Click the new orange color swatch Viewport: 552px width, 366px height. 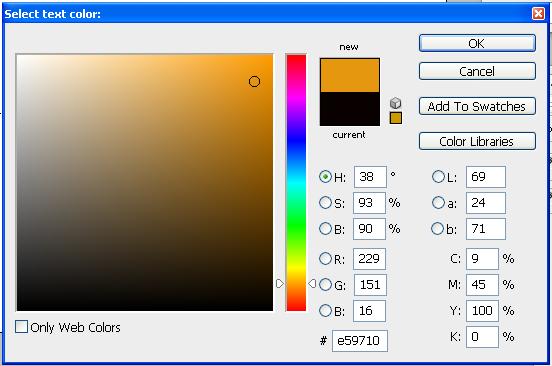coord(350,75)
